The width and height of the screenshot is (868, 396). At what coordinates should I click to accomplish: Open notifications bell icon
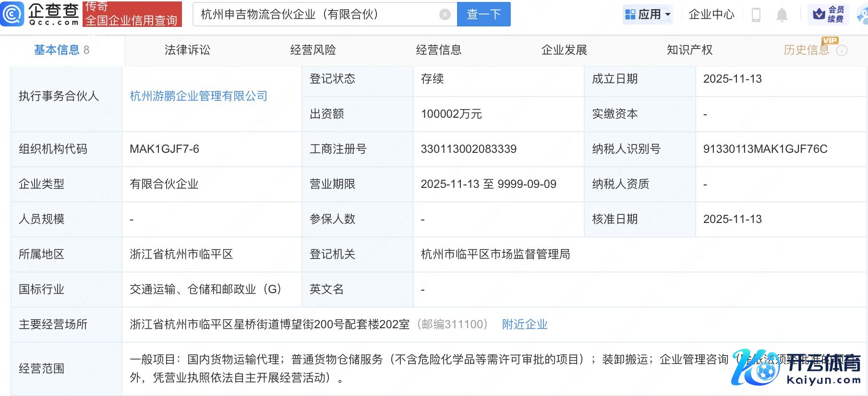pyautogui.click(x=782, y=14)
